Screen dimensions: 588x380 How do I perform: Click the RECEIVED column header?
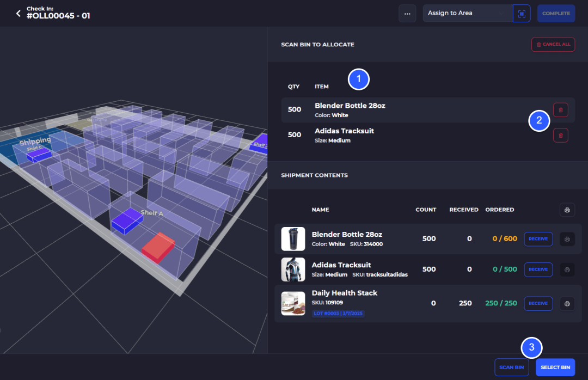coord(464,210)
